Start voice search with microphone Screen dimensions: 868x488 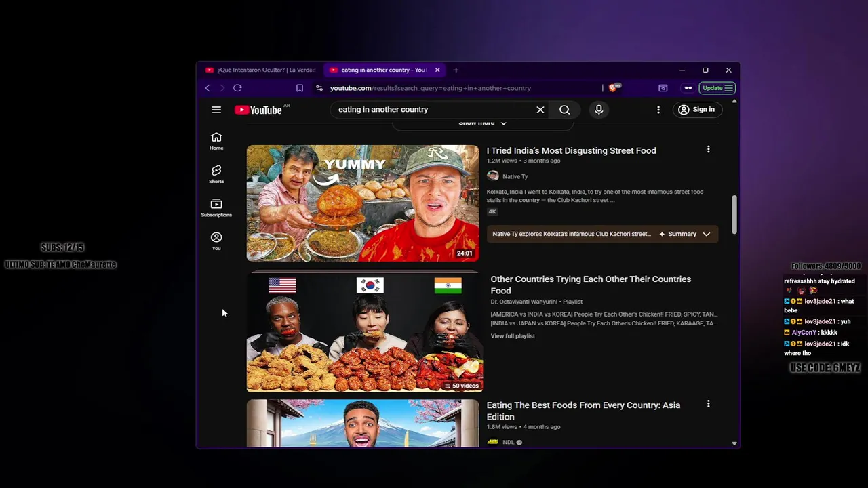point(599,110)
